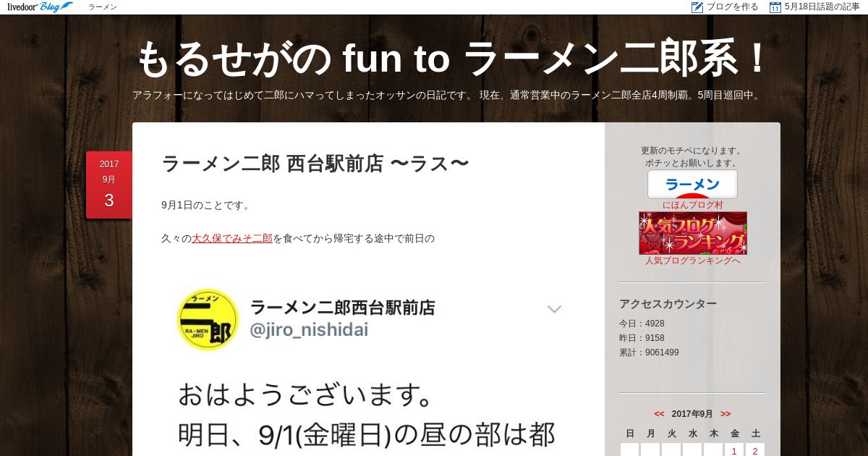
Task: Click the yellow ラーメン二郎 profile avatar
Action: (208, 319)
